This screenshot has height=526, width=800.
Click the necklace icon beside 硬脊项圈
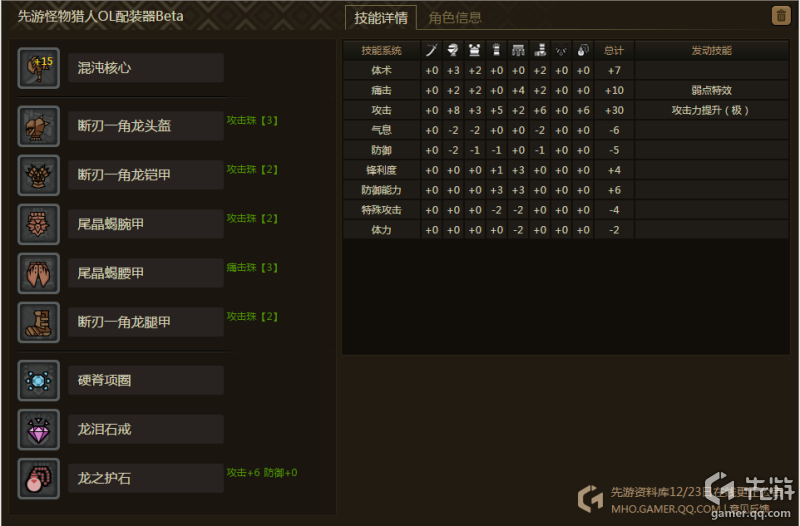point(39,381)
